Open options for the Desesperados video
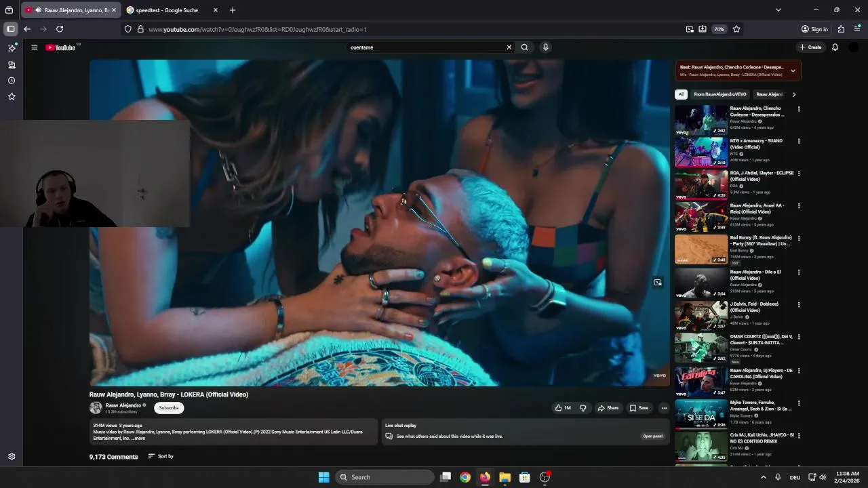The height and width of the screenshot is (488, 868). (799, 109)
